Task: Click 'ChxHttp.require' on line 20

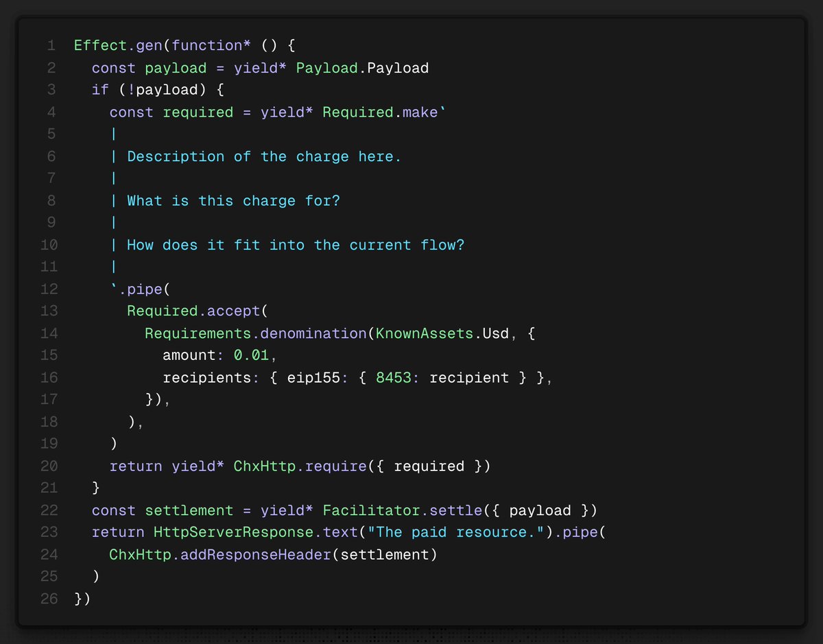Action: [300, 466]
